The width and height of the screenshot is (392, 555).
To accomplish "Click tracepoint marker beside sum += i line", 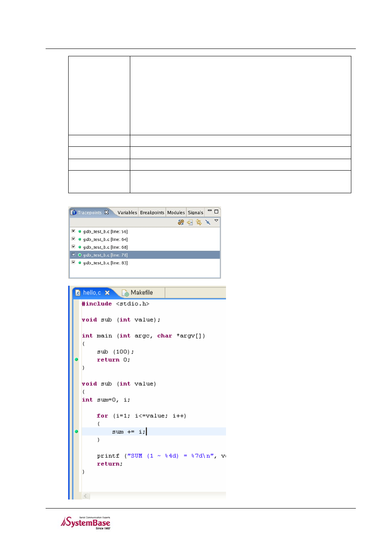I will [x=76, y=431].
